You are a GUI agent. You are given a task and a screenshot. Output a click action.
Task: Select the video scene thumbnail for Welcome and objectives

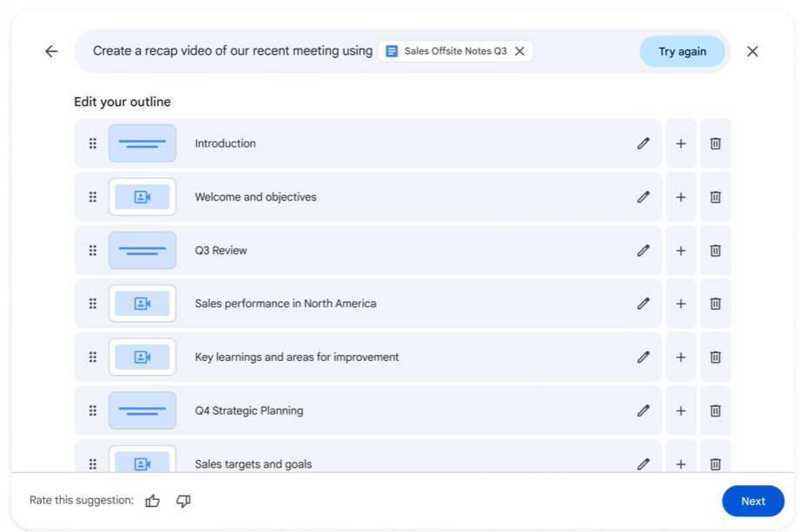tap(142, 196)
